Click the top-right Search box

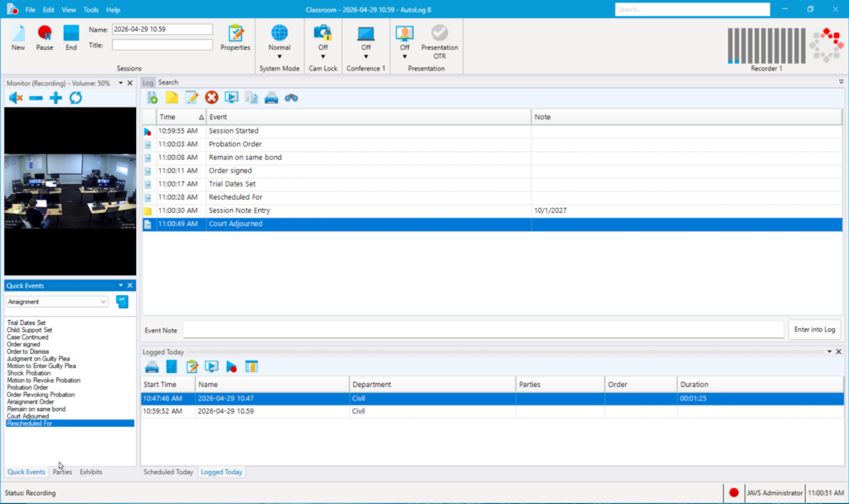click(692, 9)
